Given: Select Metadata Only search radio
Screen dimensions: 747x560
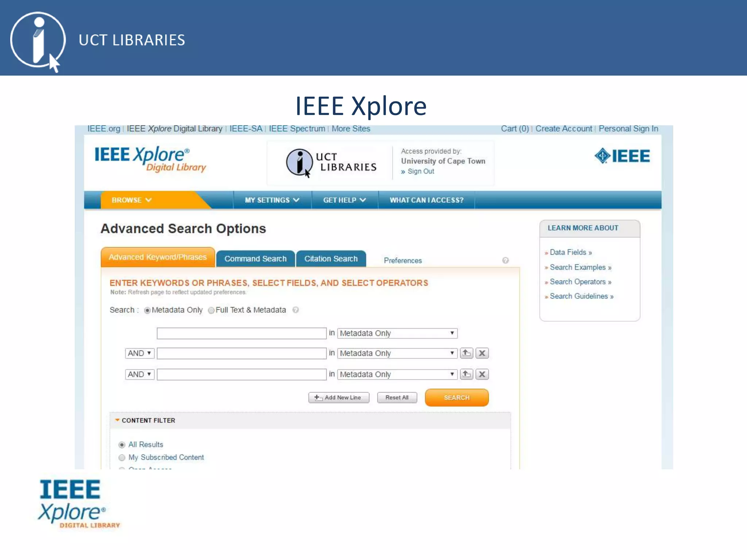Looking at the screenshot, I should [x=147, y=310].
